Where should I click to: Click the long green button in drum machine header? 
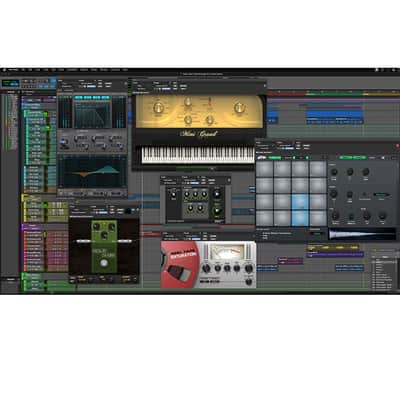[353, 157]
